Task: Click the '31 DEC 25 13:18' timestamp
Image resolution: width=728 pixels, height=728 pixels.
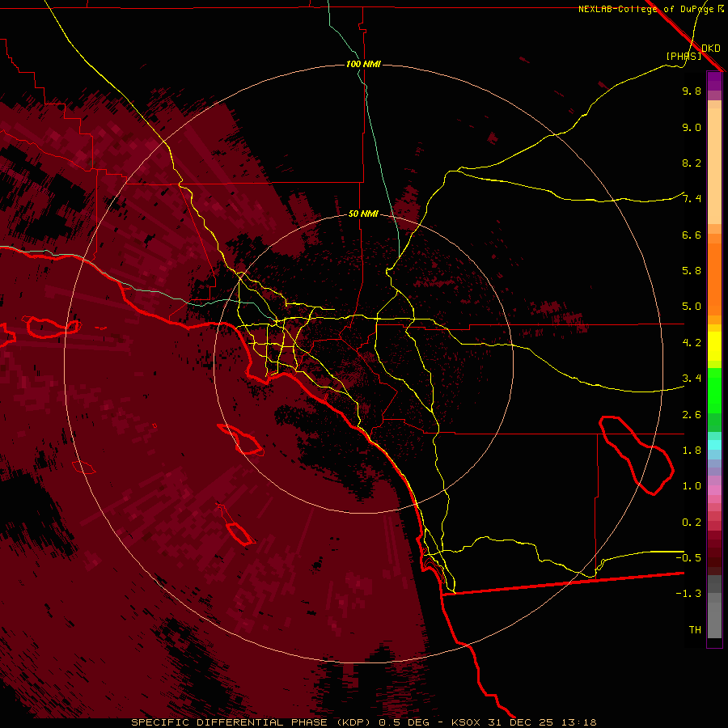Action: [x=542, y=722]
